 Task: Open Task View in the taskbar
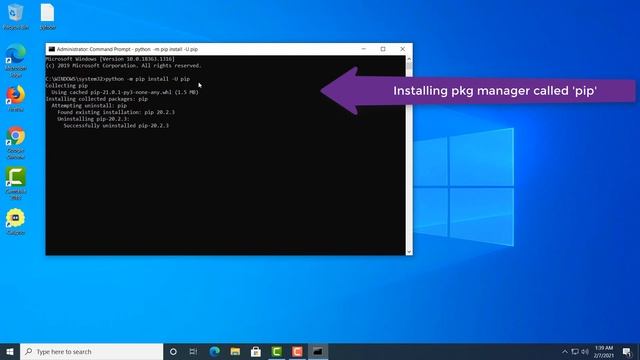[x=193, y=351]
